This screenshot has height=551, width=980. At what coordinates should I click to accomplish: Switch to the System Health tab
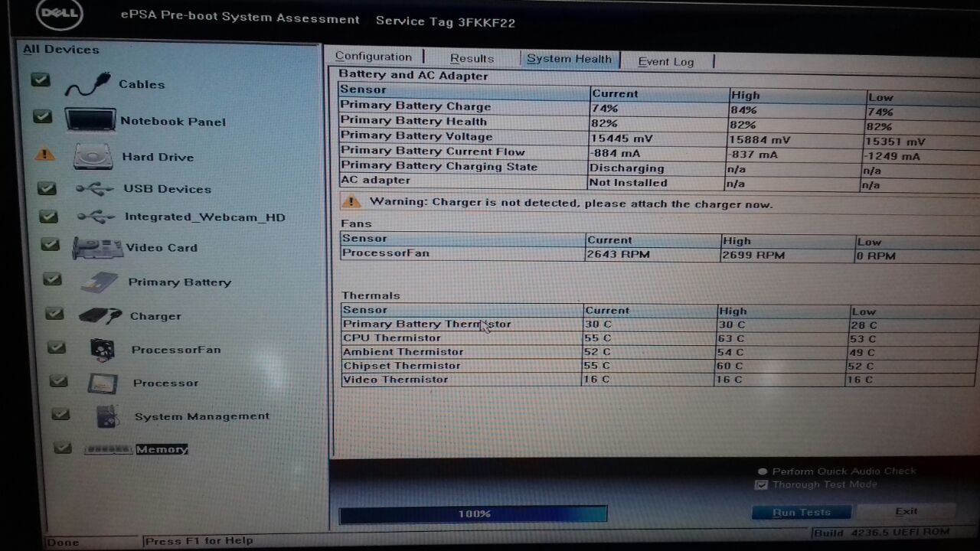click(x=569, y=59)
